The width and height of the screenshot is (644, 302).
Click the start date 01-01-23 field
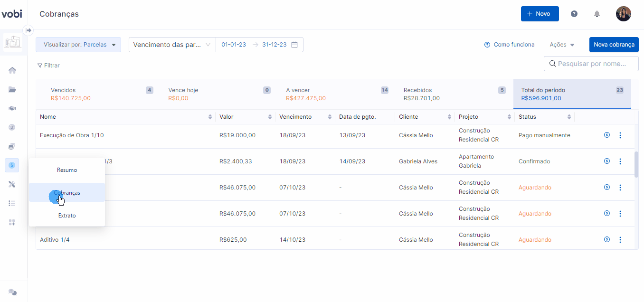coord(234,45)
